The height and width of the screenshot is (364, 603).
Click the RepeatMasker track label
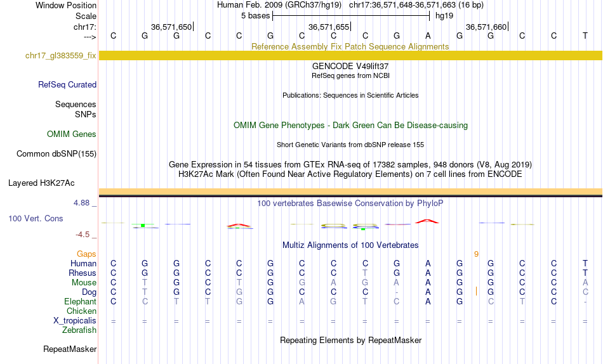click(x=70, y=349)
